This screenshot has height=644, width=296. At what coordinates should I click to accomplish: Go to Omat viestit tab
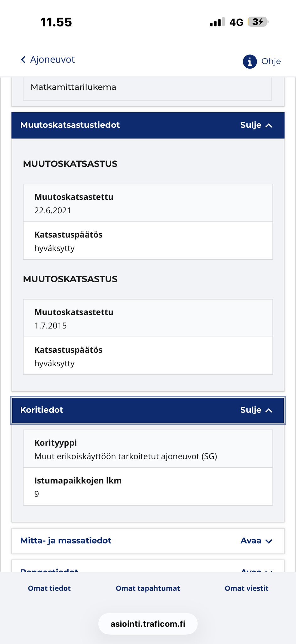click(247, 588)
